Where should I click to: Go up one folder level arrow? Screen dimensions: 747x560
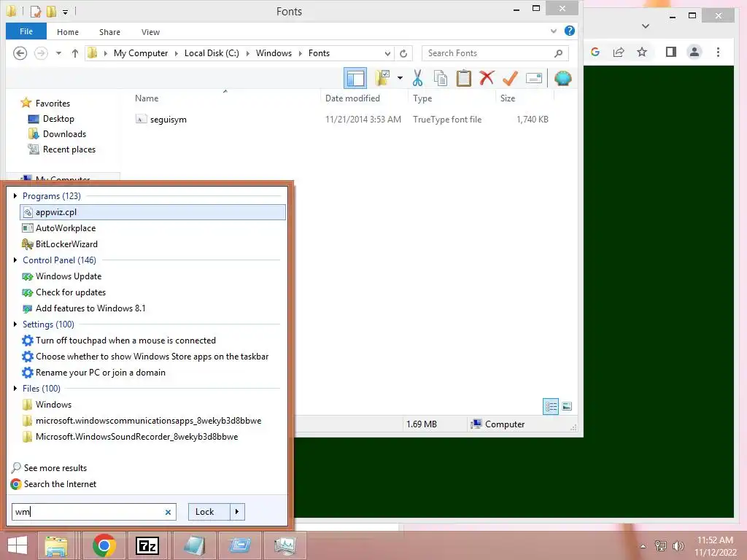75,53
